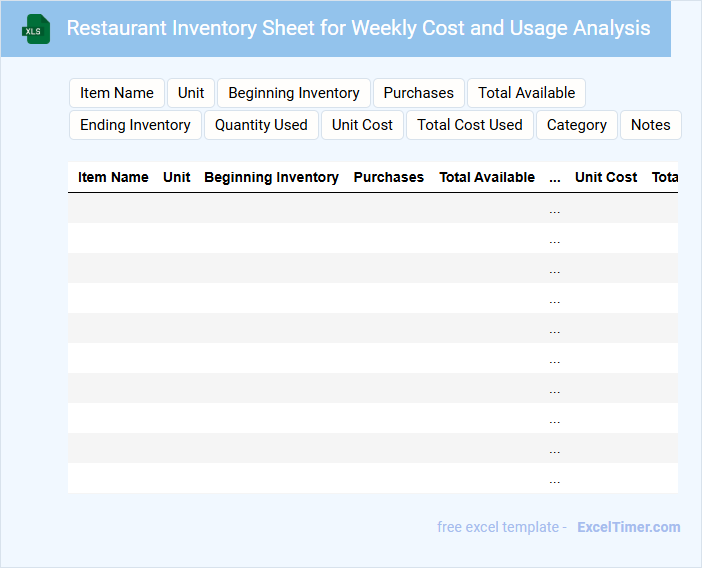Select the Unit tag
The width and height of the screenshot is (702, 568).
point(191,93)
